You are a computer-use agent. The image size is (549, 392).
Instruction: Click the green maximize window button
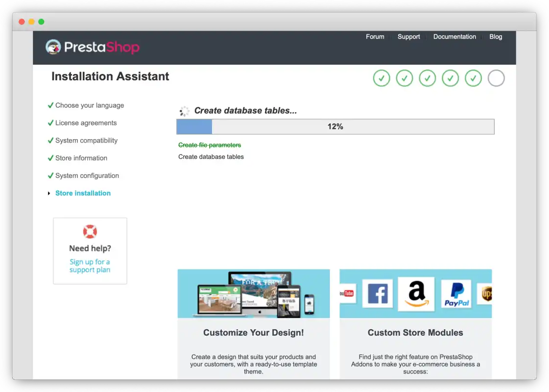click(41, 22)
